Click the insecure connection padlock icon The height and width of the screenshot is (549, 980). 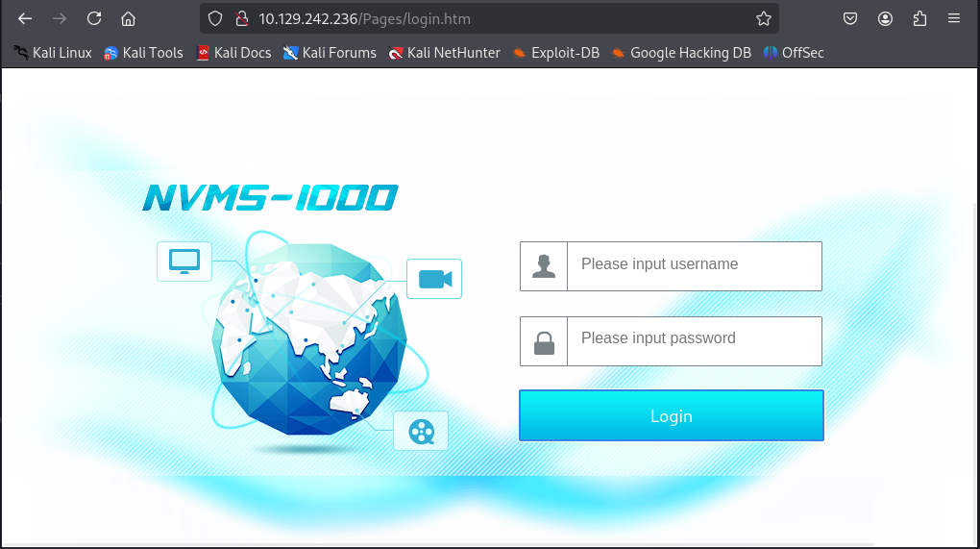pos(242,19)
